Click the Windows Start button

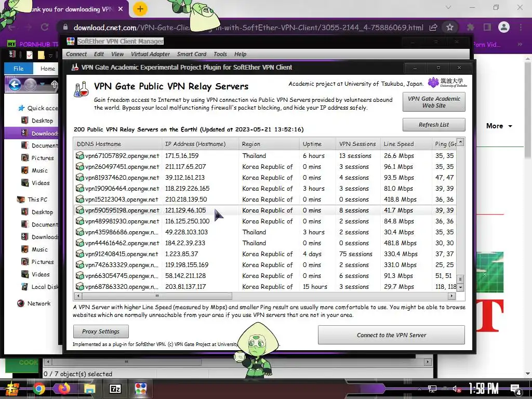coord(12,389)
